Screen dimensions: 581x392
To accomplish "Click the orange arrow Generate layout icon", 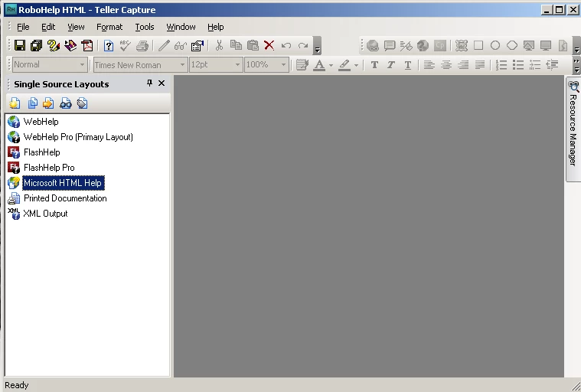I will click(48, 103).
